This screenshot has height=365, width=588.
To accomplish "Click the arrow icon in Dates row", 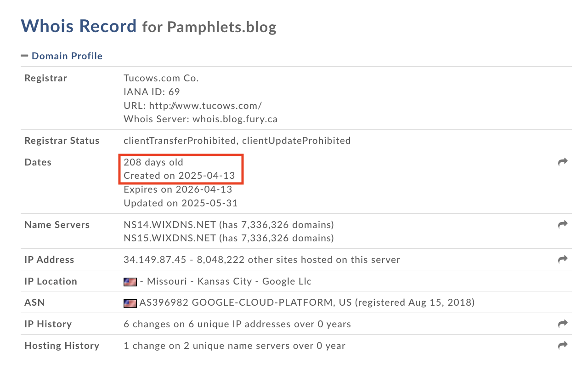I will pyautogui.click(x=563, y=162).
